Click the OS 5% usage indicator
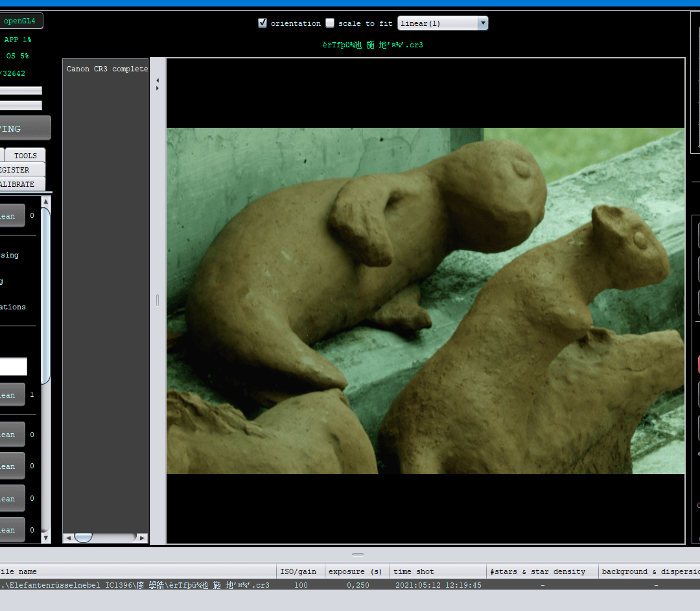700x611 pixels. pos(17,56)
